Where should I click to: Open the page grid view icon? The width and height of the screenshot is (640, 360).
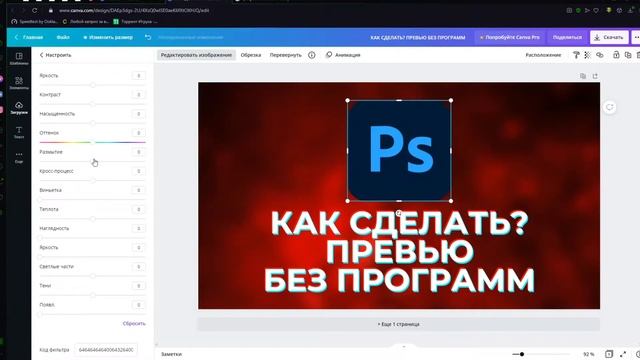coord(609,354)
